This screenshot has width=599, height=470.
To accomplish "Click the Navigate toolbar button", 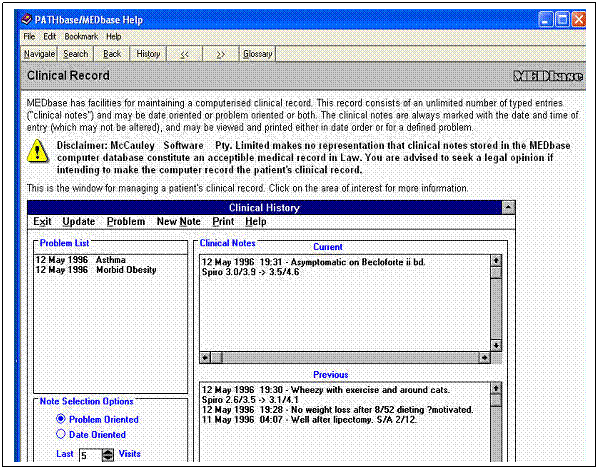I will point(39,54).
